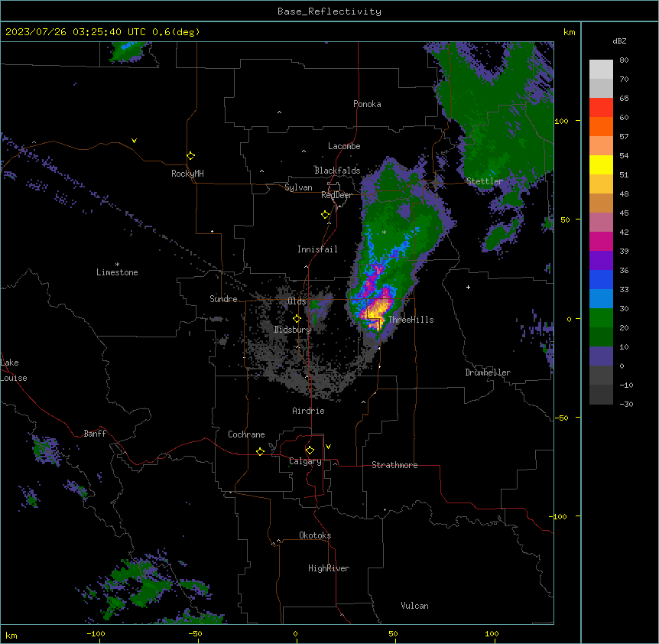Click the yellow diamond marker above Didsbury

pyautogui.click(x=297, y=319)
